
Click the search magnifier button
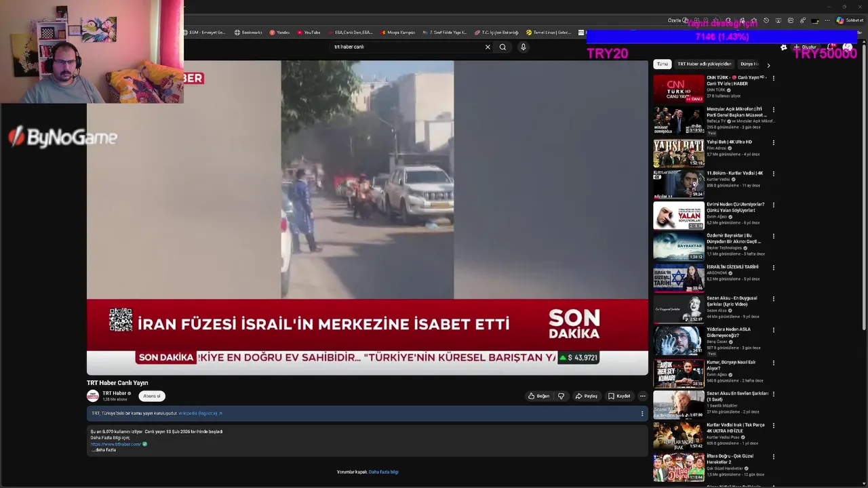(502, 47)
